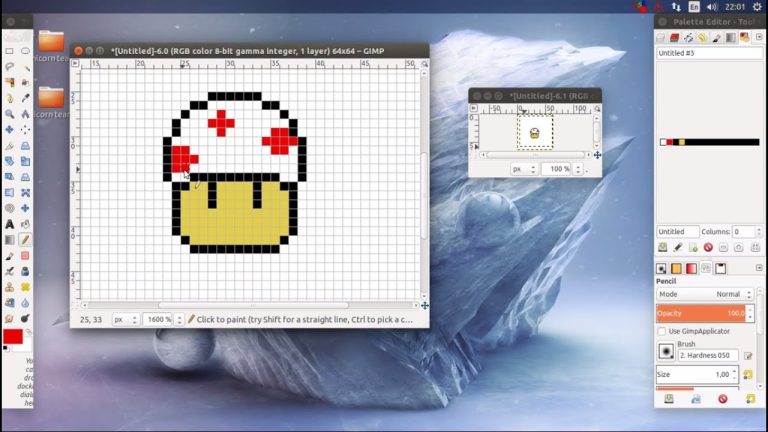Screen dimensions: 768x432
Task: Select the Heal bandage tool
Action: pos(25,287)
